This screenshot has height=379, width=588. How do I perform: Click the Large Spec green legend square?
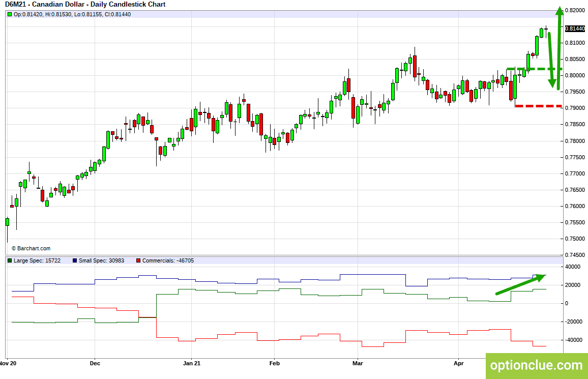coord(10,260)
